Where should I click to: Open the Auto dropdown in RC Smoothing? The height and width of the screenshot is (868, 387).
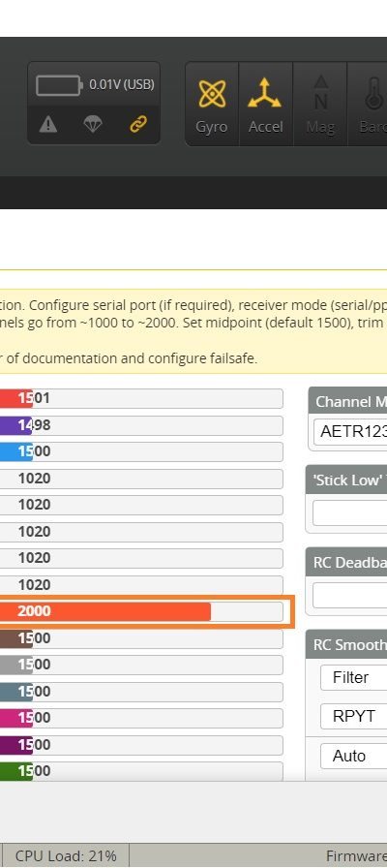pyautogui.click(x=353, y=756)
